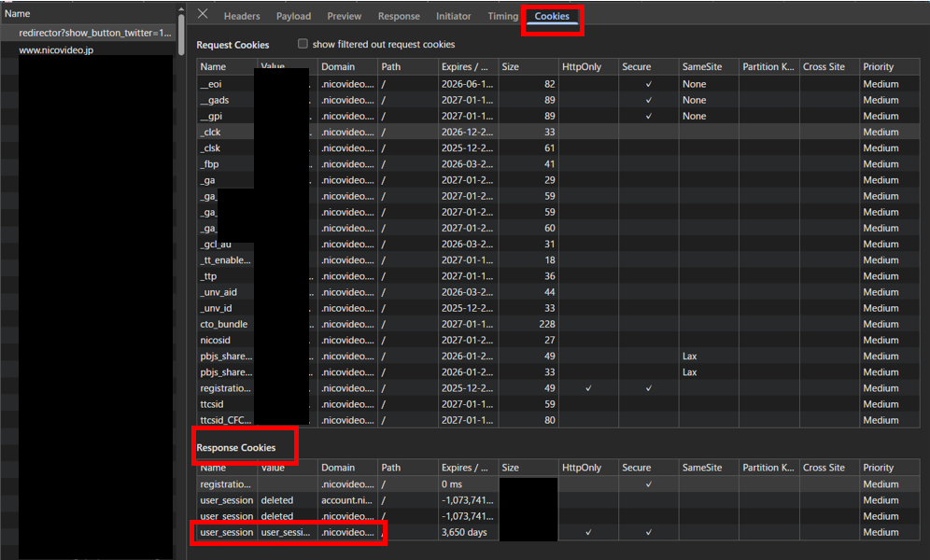Image resolution: width=930 pixels, height=560 pixels.
Task: Open the Headers tab
Action: click(242, 16)
